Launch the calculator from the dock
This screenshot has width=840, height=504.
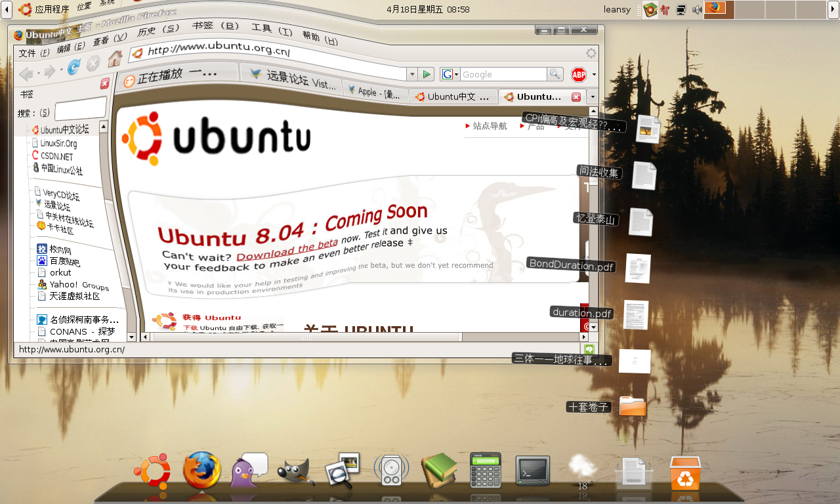coord(486,470)
